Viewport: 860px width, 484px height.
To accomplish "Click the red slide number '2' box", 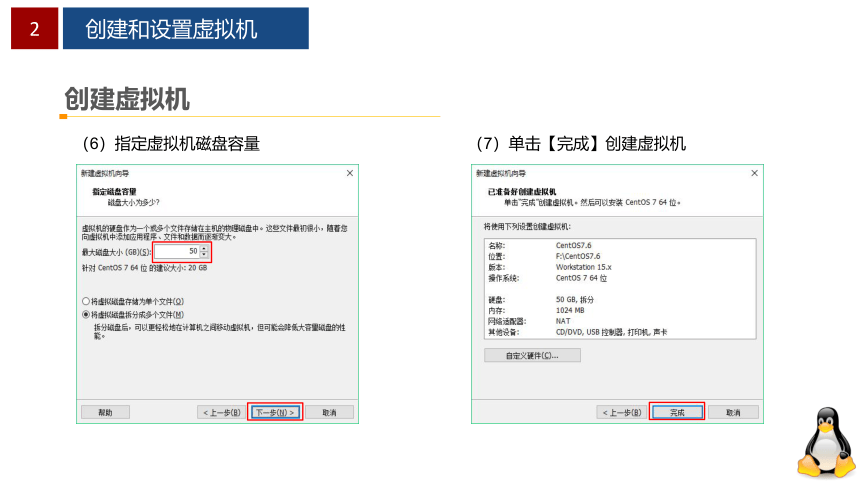I will coord(35,29).
